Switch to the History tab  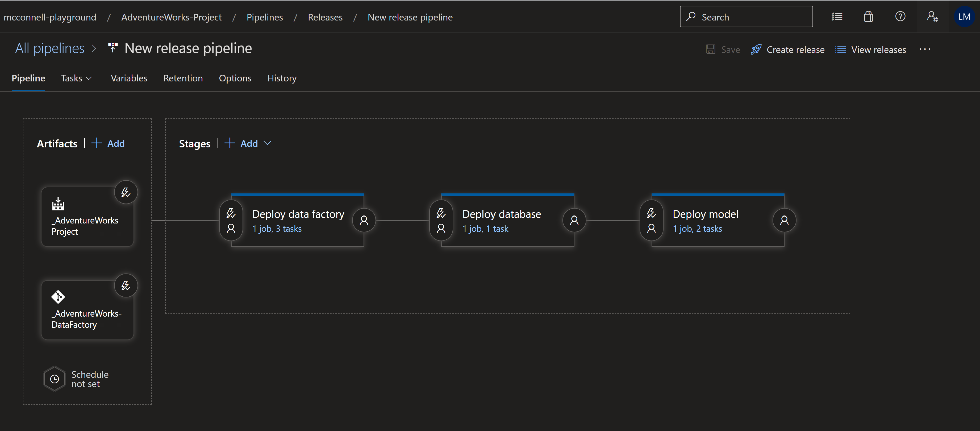282,78
